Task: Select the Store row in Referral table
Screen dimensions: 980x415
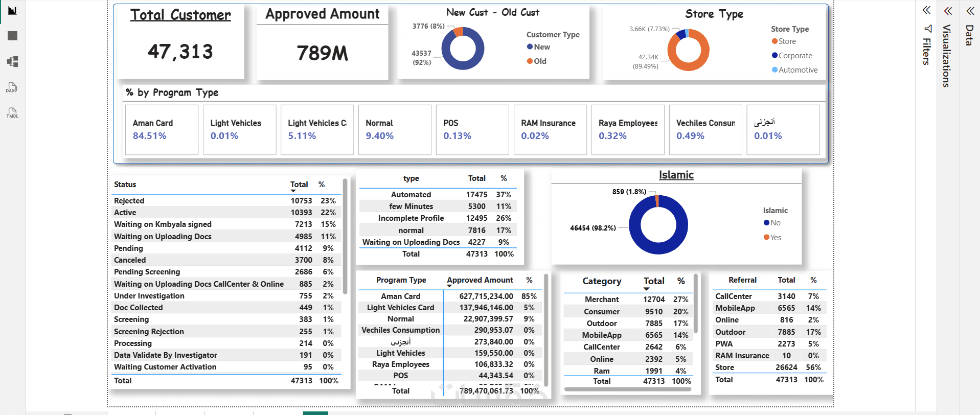Action: coord(769,367)
